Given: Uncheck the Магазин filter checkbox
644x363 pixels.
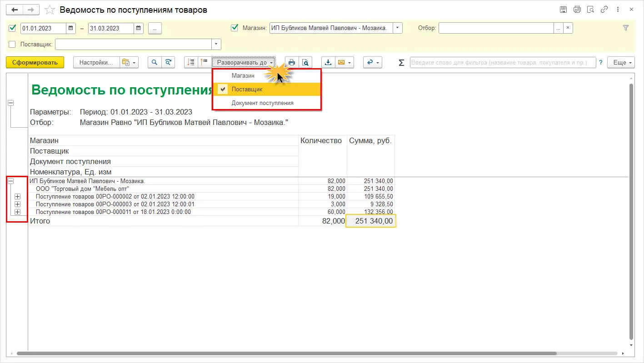Looking at the screenshot, I should [235, 28].
